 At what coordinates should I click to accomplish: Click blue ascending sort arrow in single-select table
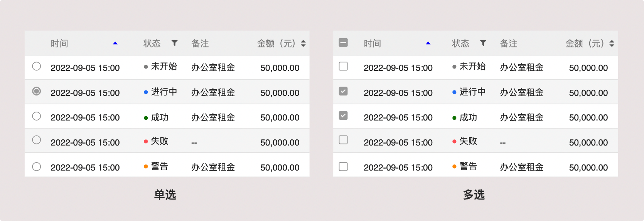pyautogui.click(x=115, y=44)
